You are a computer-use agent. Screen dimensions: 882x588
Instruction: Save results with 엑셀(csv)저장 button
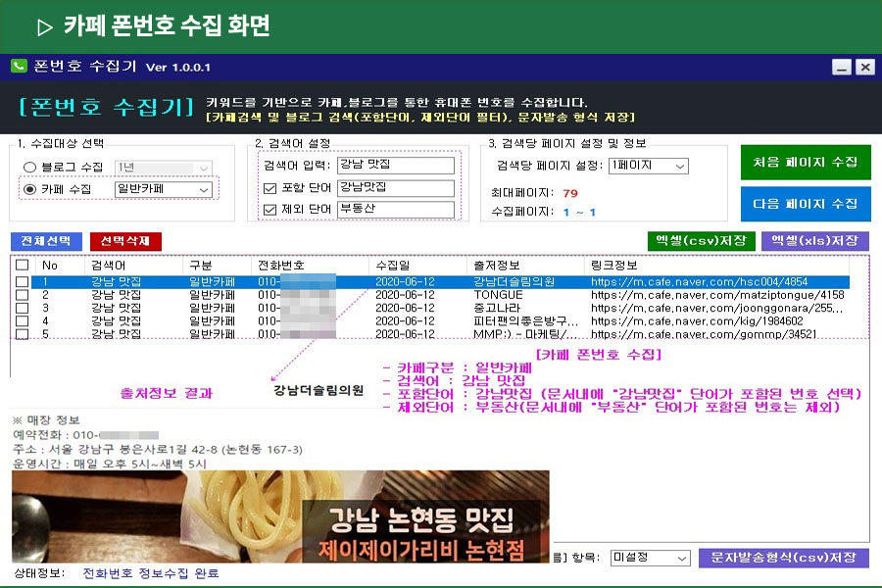[x=702, y=241]
